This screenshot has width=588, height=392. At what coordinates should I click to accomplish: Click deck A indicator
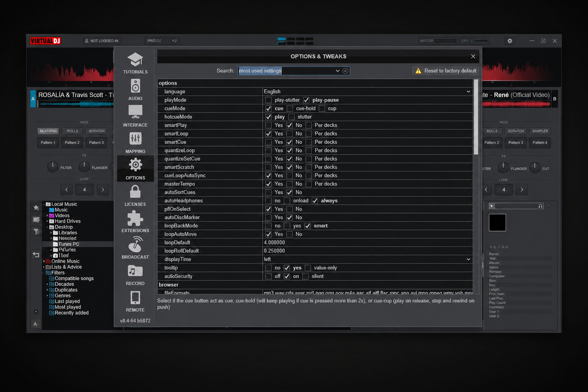pyautogui.click(x=33, y=98)
